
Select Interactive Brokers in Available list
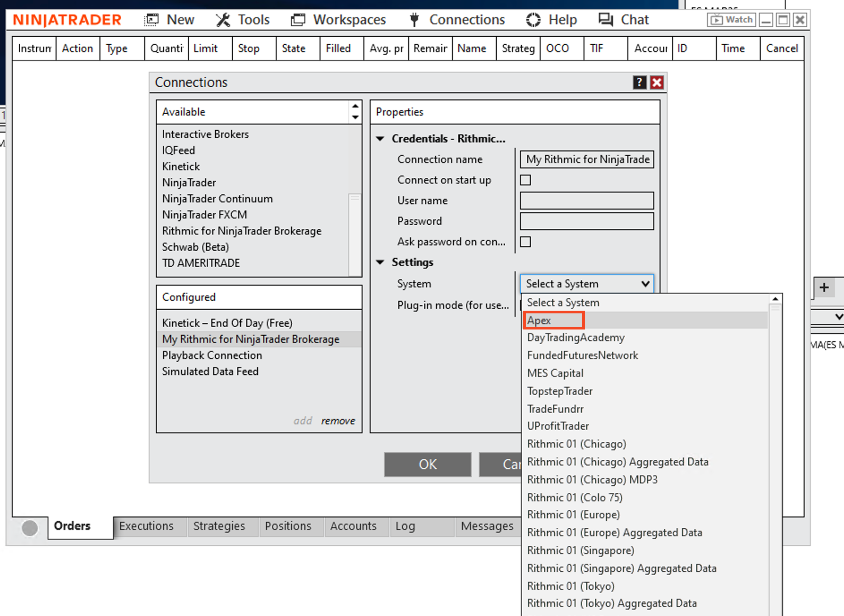pyautogui.click(x=205, y=134)
